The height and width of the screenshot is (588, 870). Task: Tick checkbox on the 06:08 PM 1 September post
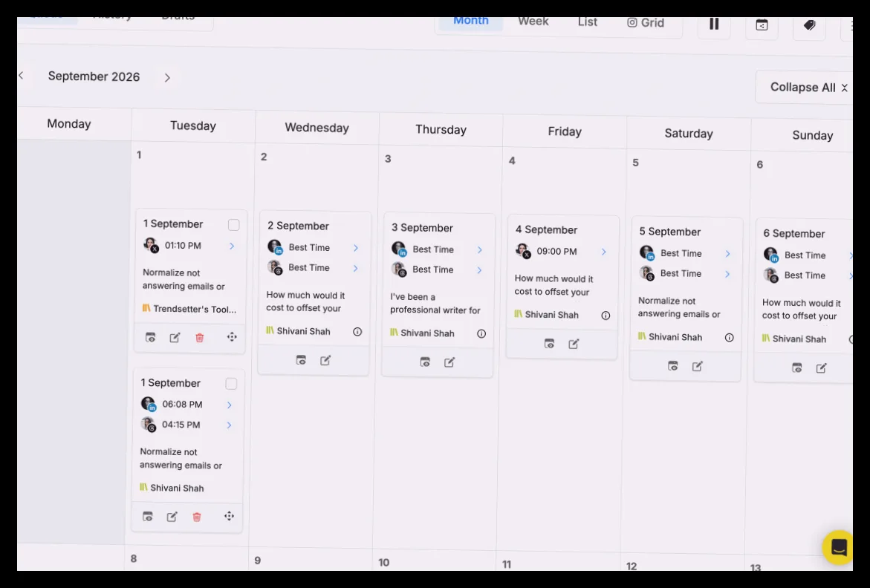coord(231,384)
